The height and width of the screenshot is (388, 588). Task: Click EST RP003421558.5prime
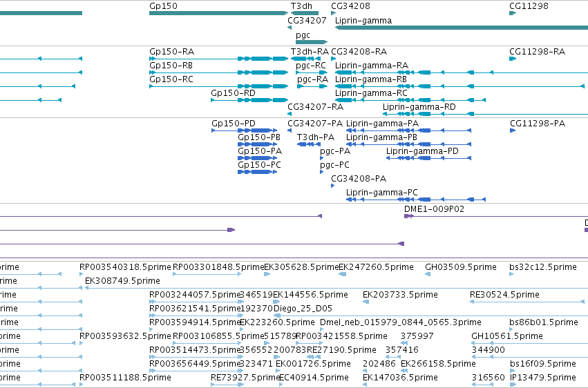[x=341, y=337]
